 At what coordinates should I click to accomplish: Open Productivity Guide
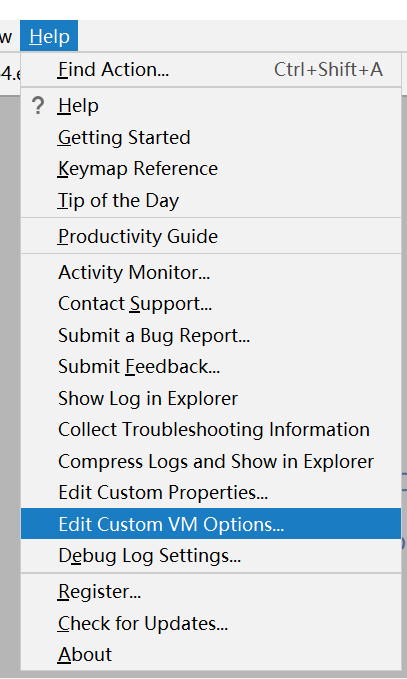[x=211, y=236]
